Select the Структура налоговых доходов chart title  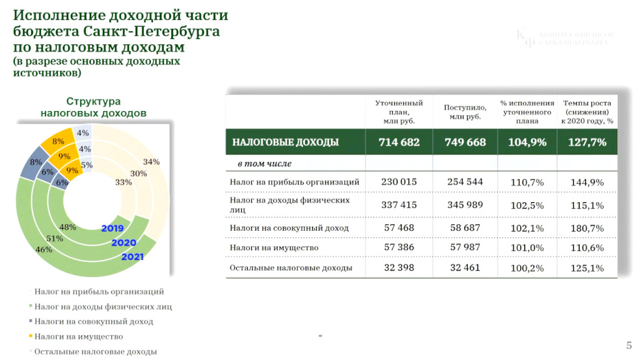93,107
